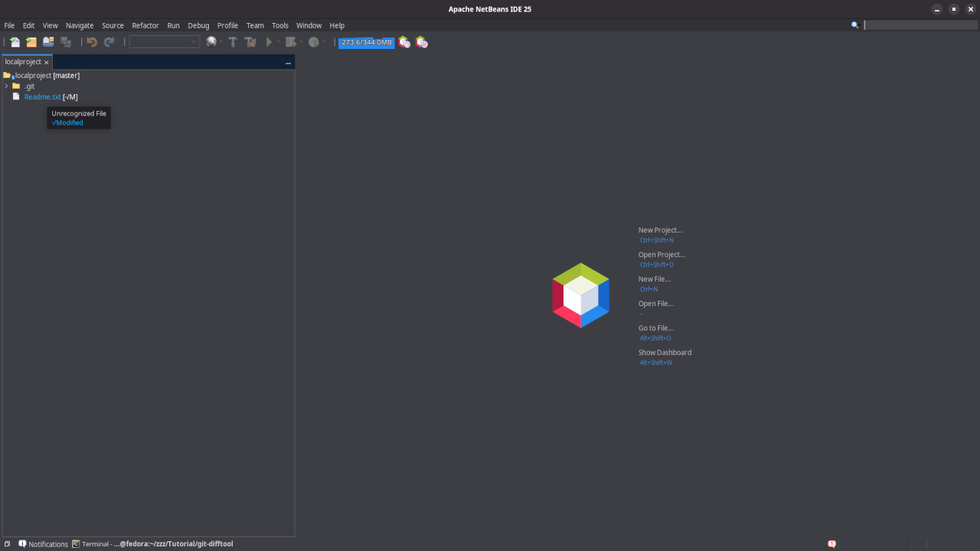Screen dimensions: 980x551
Task: Click the Profile Project toolbar icon
Action: click(313, 42)
